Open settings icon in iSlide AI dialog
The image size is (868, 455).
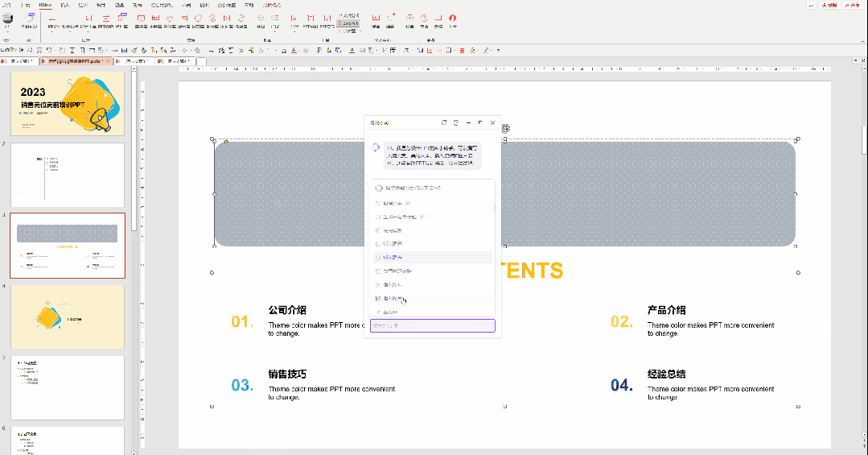pos(456,122)
